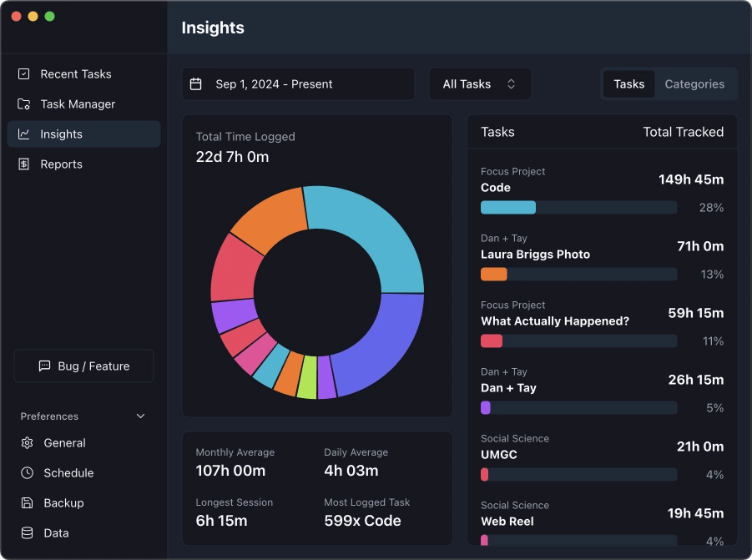Open the Sep 1, 2024 - Present date selector
Image resolution: width=752 pixels, height=560 pixels.
click(297, 83)
